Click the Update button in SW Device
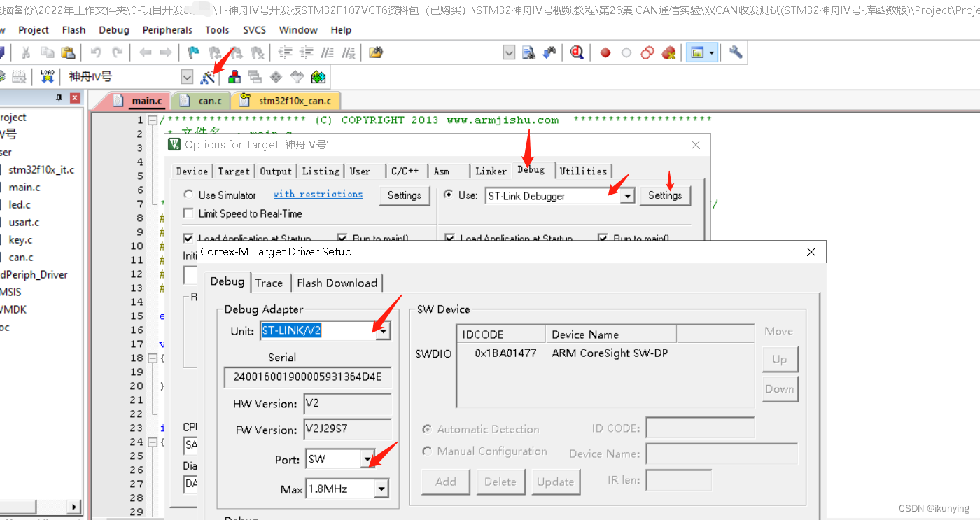Screen dimensions: 980x520 tap(556, 482)
